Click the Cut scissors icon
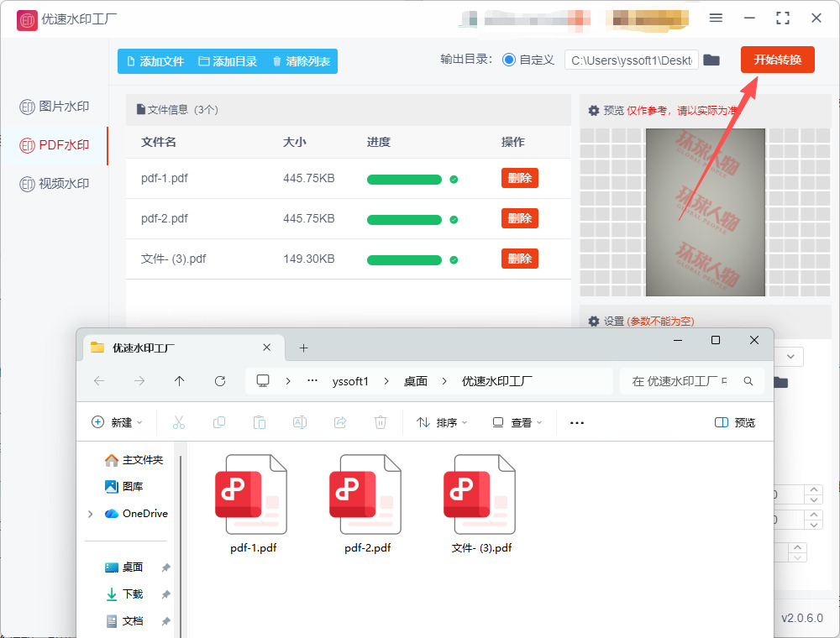 179,422
